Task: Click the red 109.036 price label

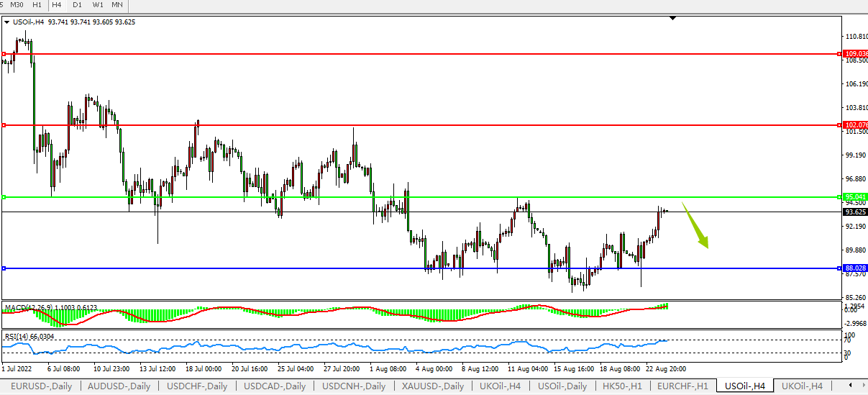Action: (855, 54)
